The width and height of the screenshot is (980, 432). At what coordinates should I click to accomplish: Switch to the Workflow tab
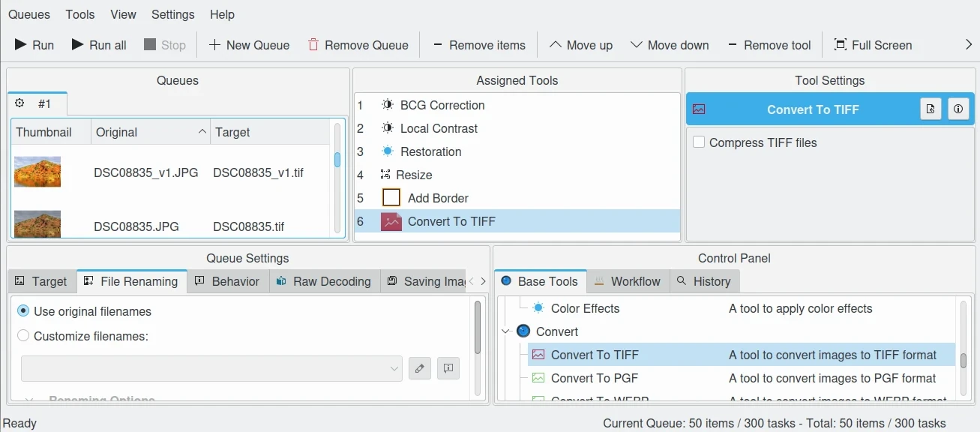pyautogui.click(x=627, y=281)
